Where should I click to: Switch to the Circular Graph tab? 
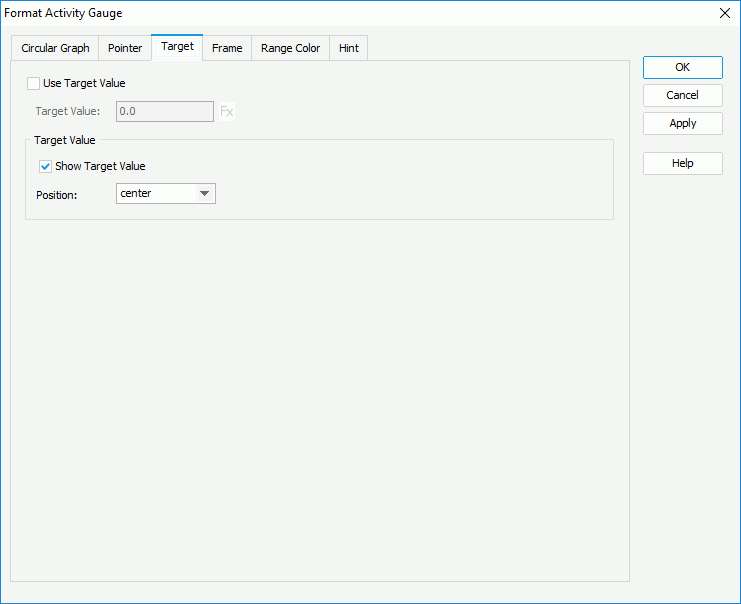click(x=55, y=48)
